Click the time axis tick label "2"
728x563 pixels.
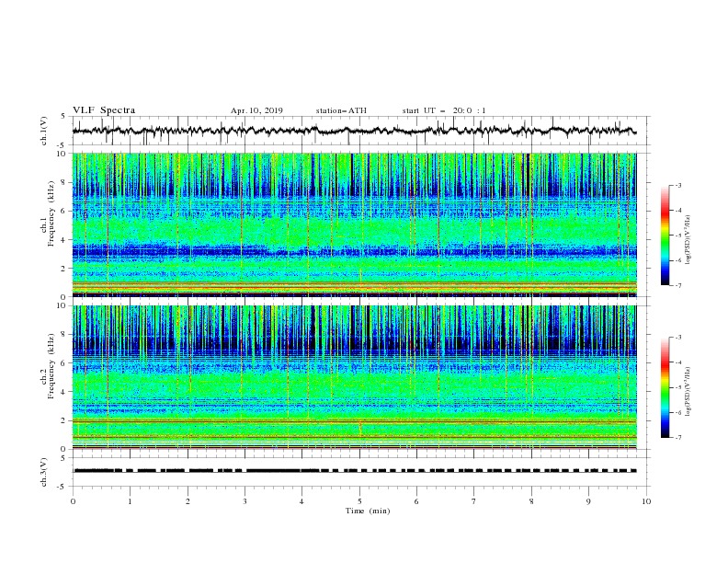[x=188, y=501]
